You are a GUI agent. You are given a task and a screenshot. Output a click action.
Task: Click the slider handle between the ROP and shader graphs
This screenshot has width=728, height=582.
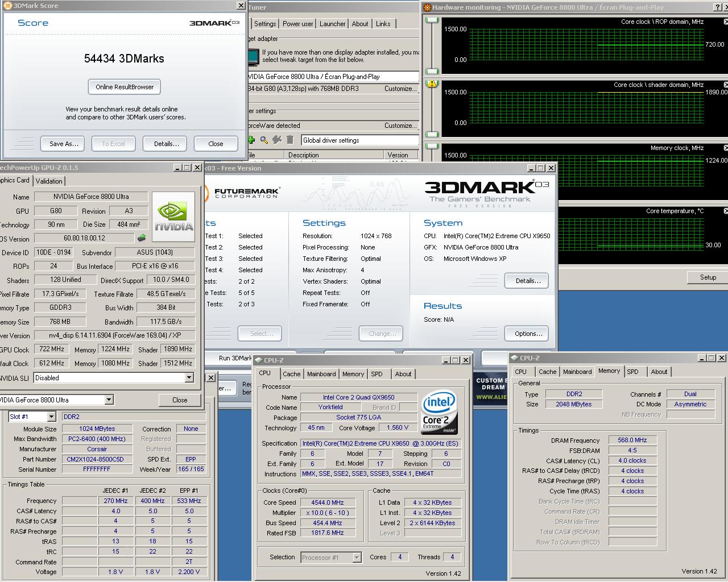(x=433, y=72)
